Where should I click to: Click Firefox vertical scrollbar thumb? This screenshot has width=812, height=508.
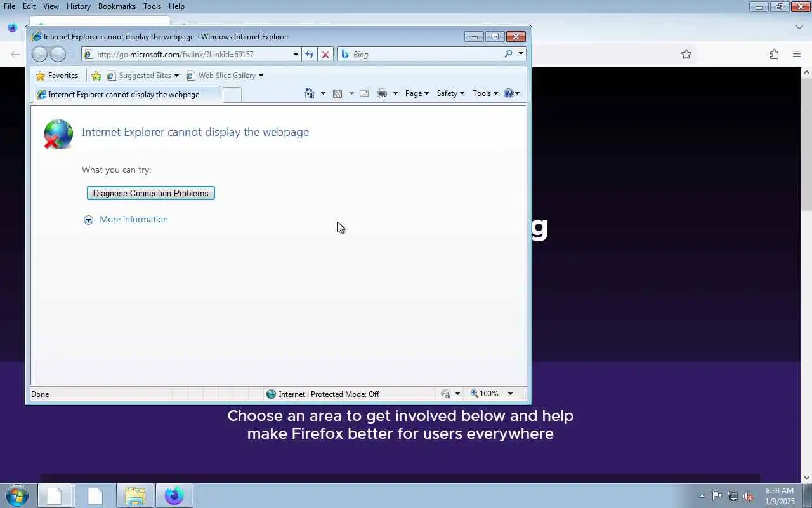tap(807, 144)
